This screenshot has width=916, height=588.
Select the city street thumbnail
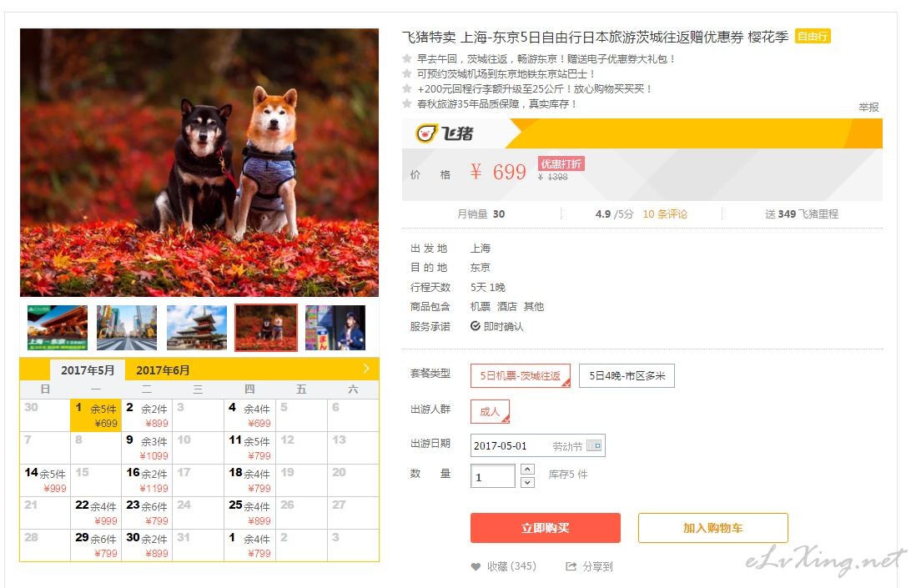pos(127,328)
